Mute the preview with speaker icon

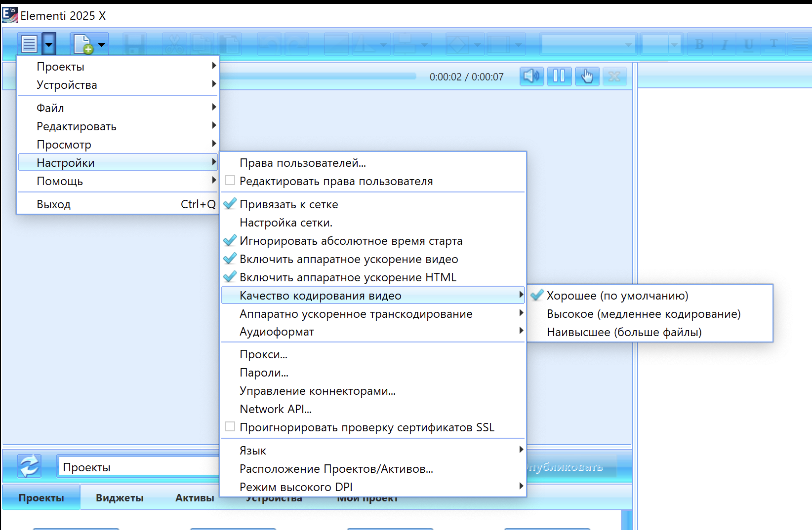click(x=532, y=76)
